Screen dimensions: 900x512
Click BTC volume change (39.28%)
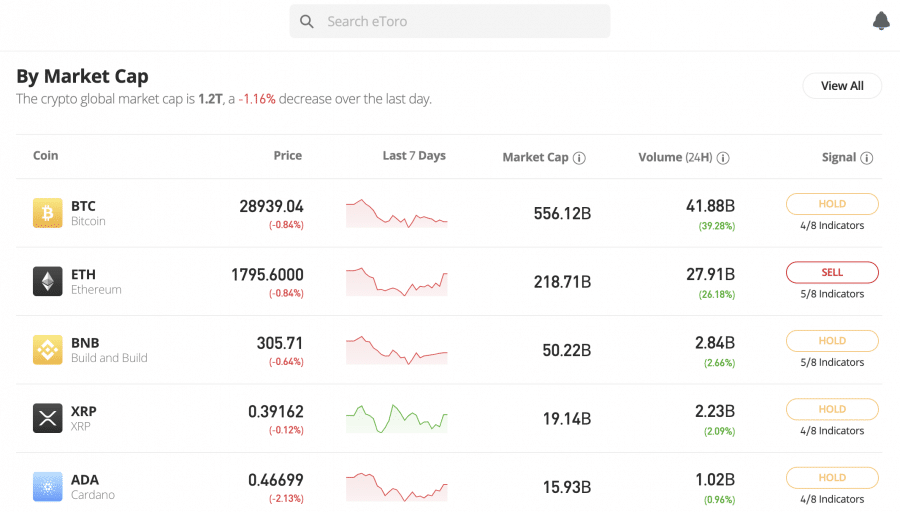pos(717,226)
